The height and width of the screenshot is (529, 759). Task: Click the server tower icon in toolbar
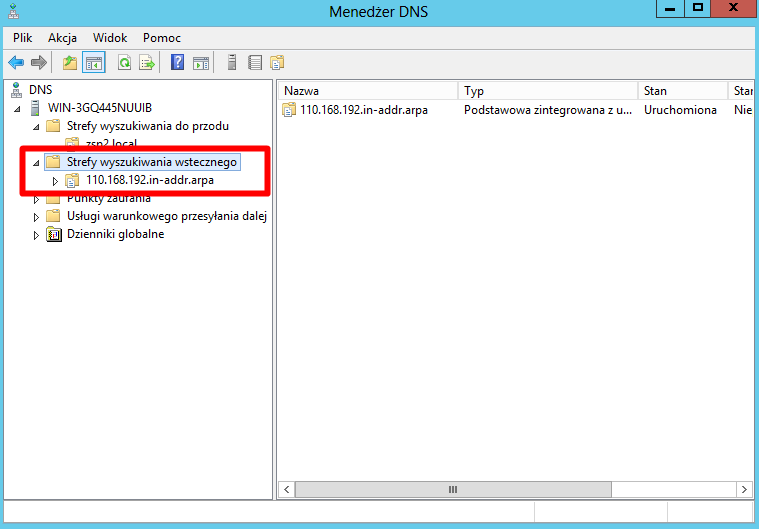pos(232,63)
